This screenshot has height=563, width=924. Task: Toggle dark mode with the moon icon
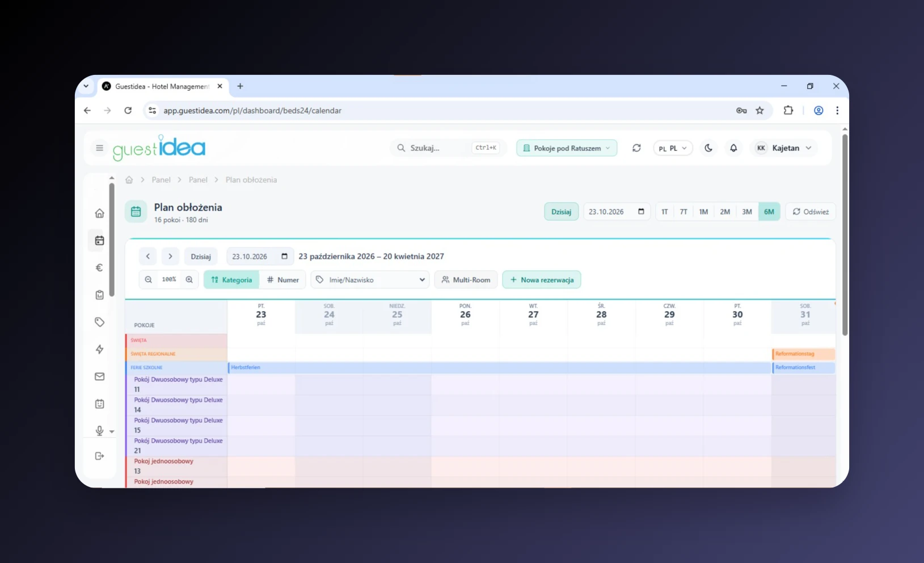click(708, 148)
